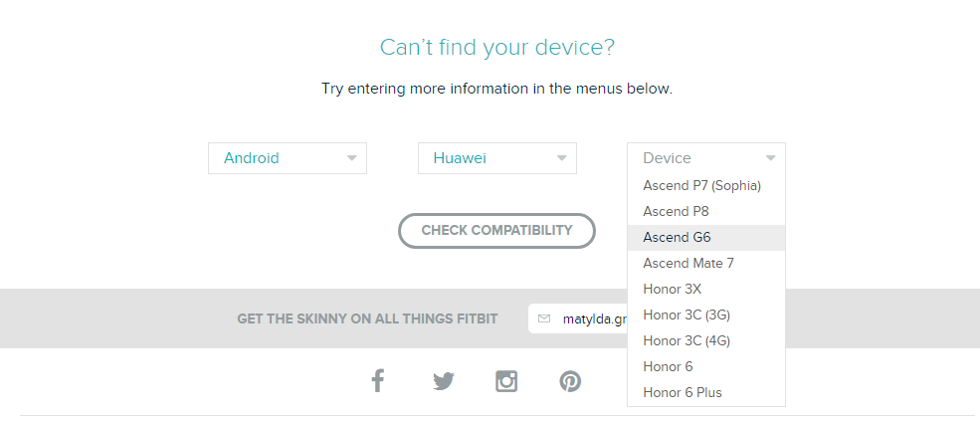The width and height of the screenshot is (980, 421).
Task: Choose Honor 3C (4G) device
Action: 706,341
